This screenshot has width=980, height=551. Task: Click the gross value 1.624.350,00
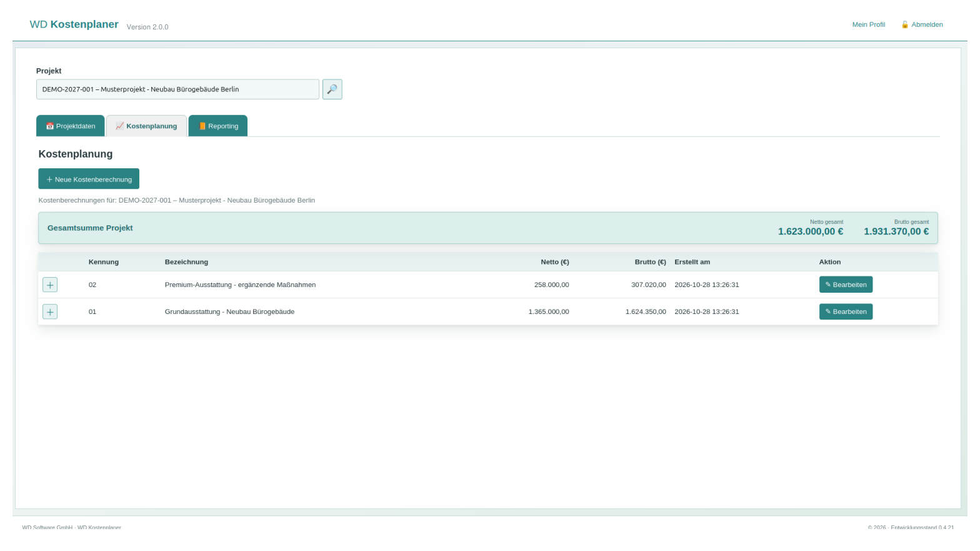click(x=646, y=311)
